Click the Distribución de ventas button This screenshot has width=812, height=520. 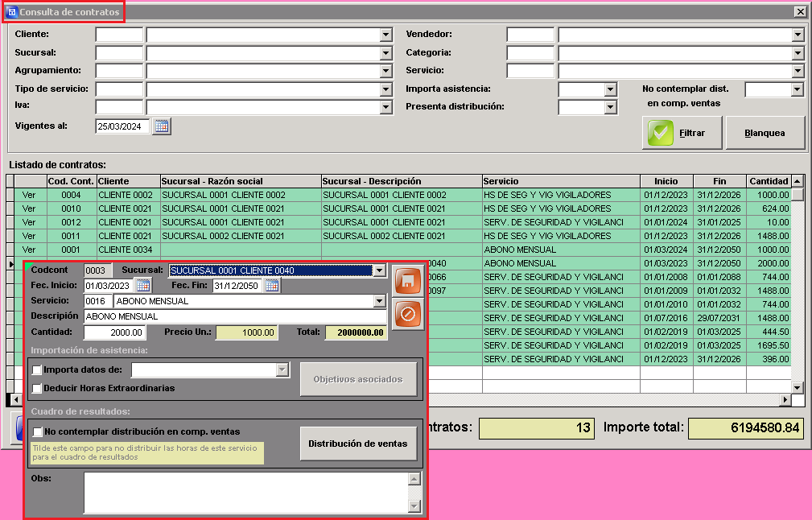(x=358, y=444)
